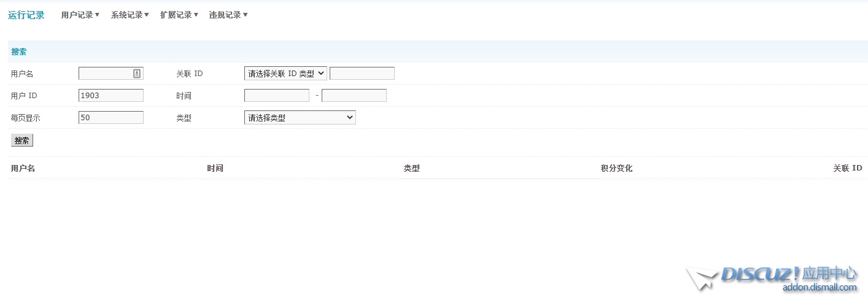Open the 请选择类型 dropdown
Image resolution: width=868 pixels, height=303 pixels.
click(300, 118)
